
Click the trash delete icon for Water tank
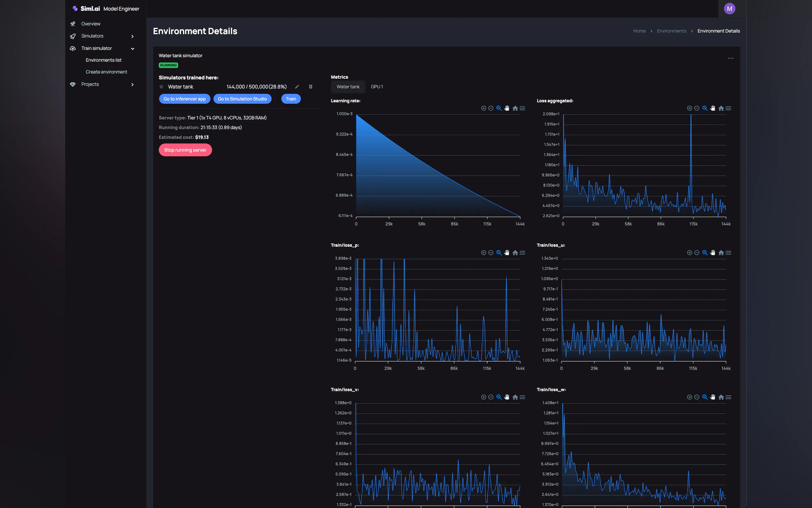(310, 87)
